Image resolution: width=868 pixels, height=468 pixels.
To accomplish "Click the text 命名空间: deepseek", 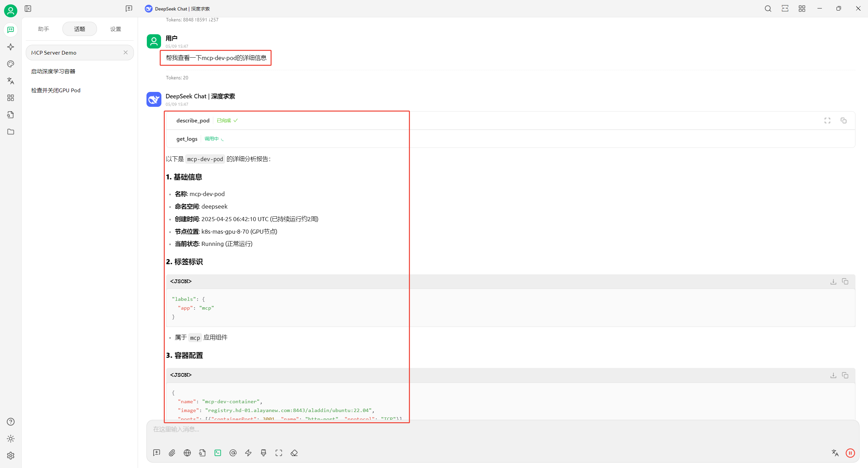I will [201, 207].
